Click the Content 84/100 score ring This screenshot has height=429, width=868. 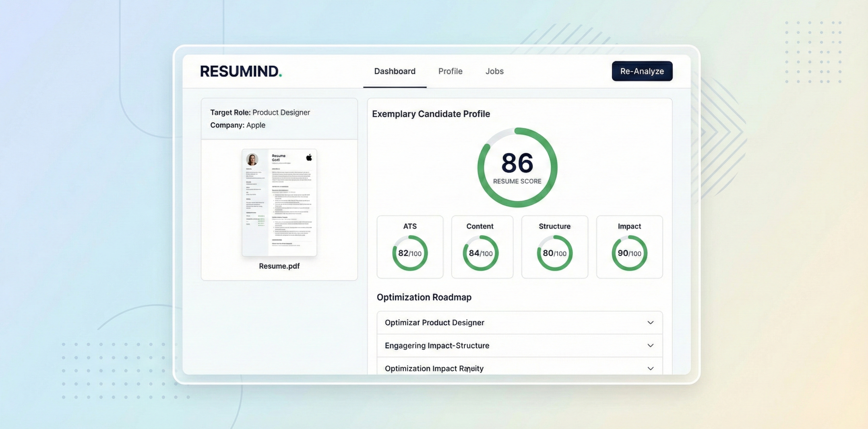480,253
